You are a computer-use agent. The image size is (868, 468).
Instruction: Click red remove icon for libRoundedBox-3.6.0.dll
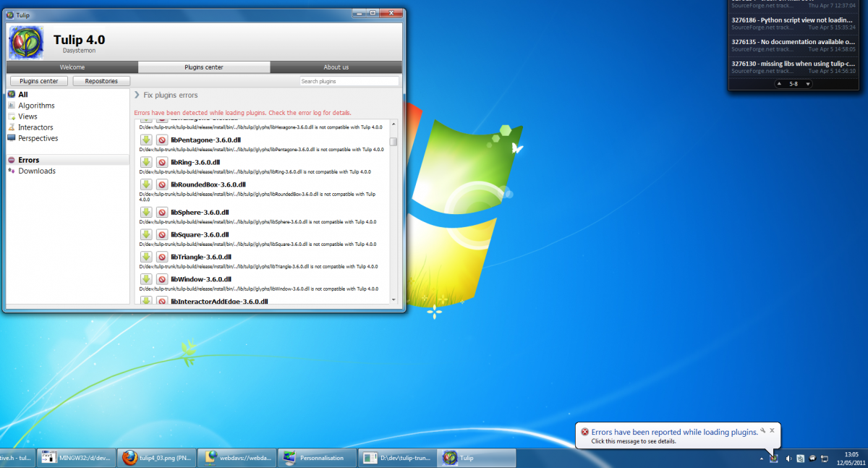162,184
